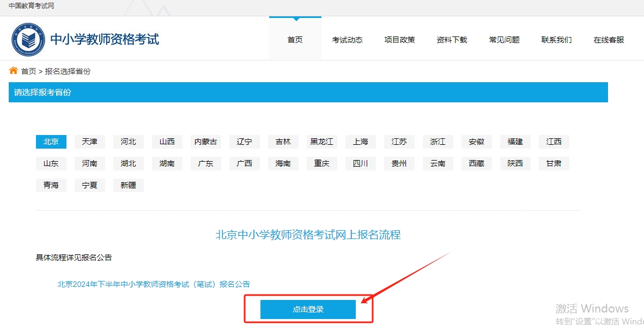Switch to the 考试动态 tab

pos(347,39)
